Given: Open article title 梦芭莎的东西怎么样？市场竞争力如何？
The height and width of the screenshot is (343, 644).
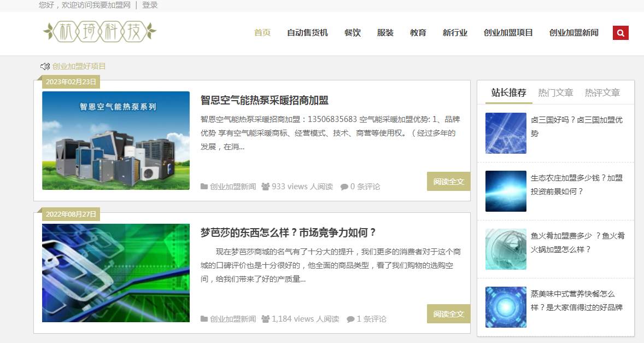Looking at the screenshot, I should pos(288,232).
